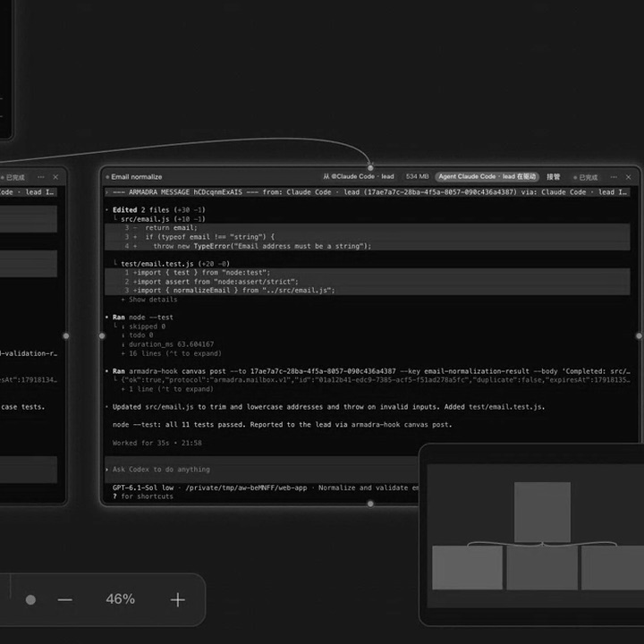Viewport: 644px width, 644px height.
Task: Click the Email normalize panel title
Action: pos(136,177)
